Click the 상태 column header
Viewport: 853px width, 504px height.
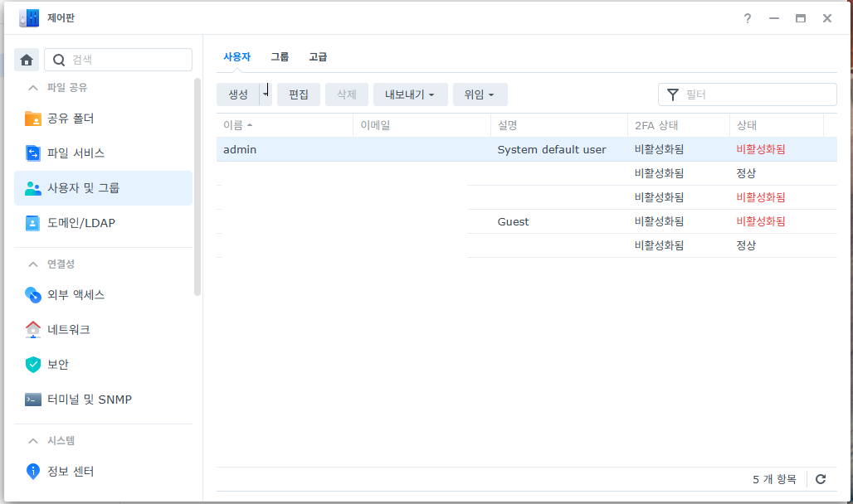click(777, 125)
